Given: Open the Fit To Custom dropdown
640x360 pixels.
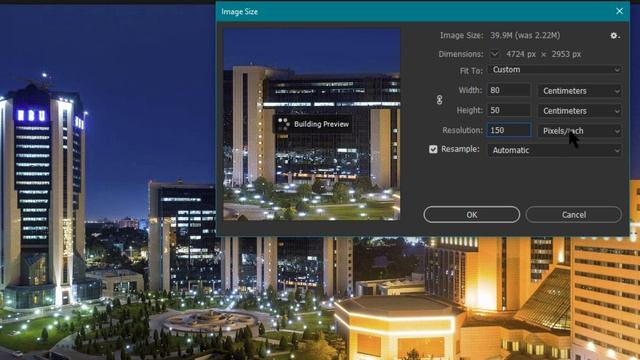Looking at the screenshot, I should 555,70.
